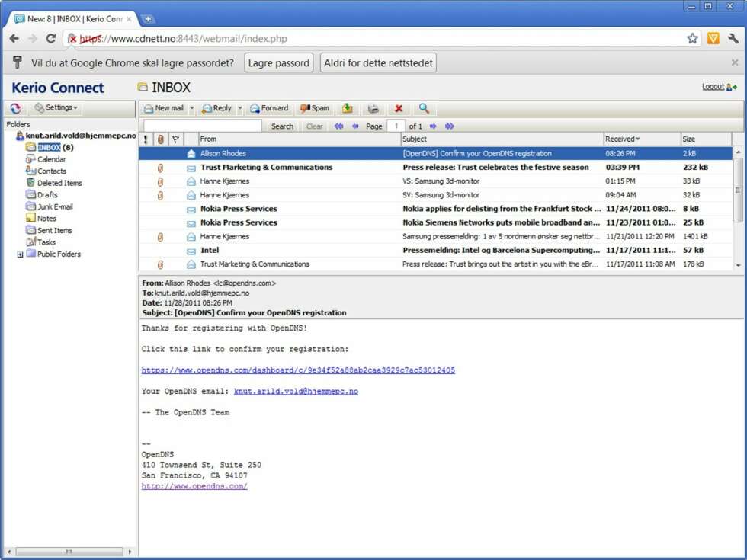Viewport: 747px width, 560px height.
Task: Click the folder pane horizontal scrollbar
Action: coord(69,552)
